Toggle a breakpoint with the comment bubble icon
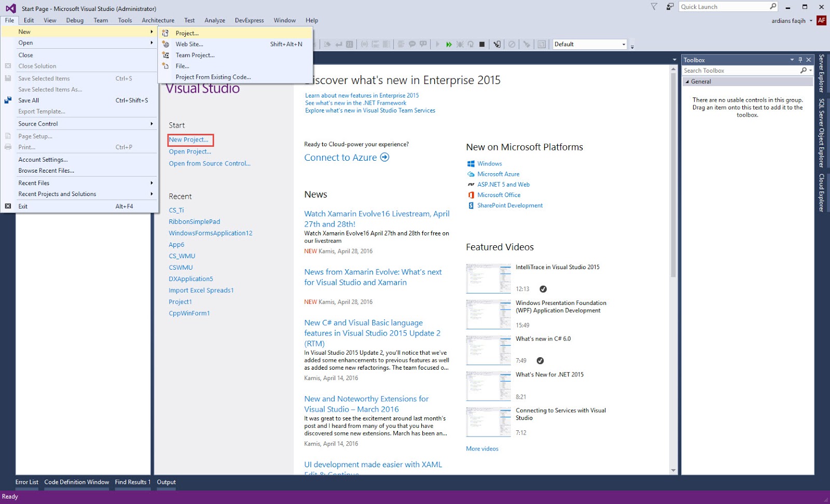This screenshot has width=830, height=504. 411,44
